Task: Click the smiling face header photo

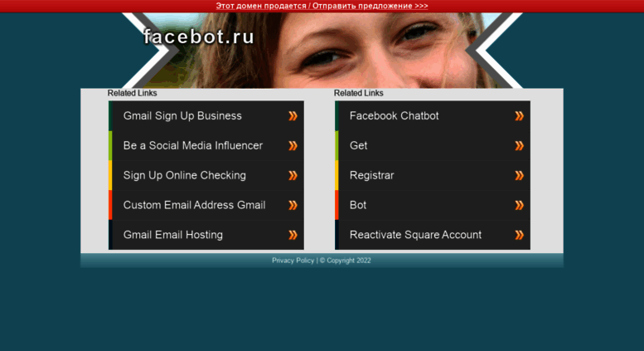Action: tap(322, 51)
